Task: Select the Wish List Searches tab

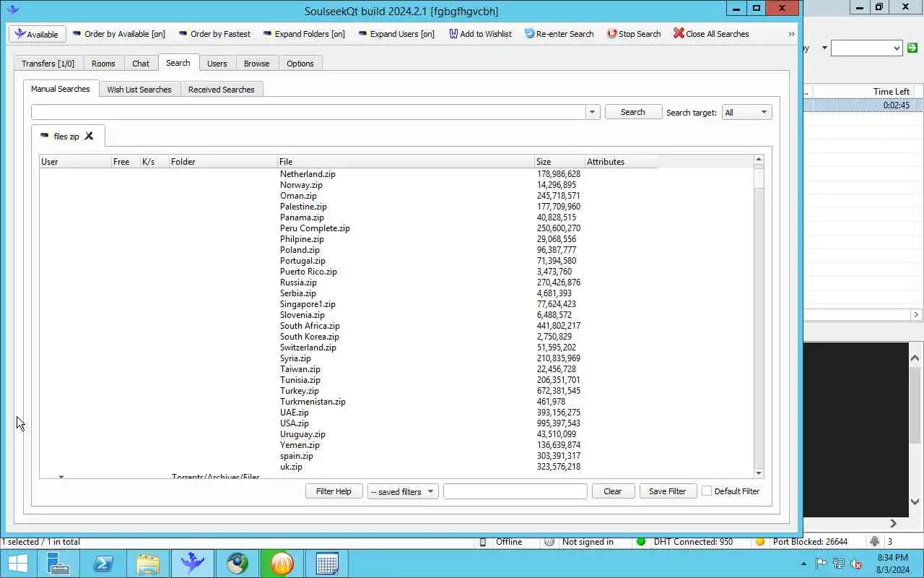Action: [x=139, y=90]
